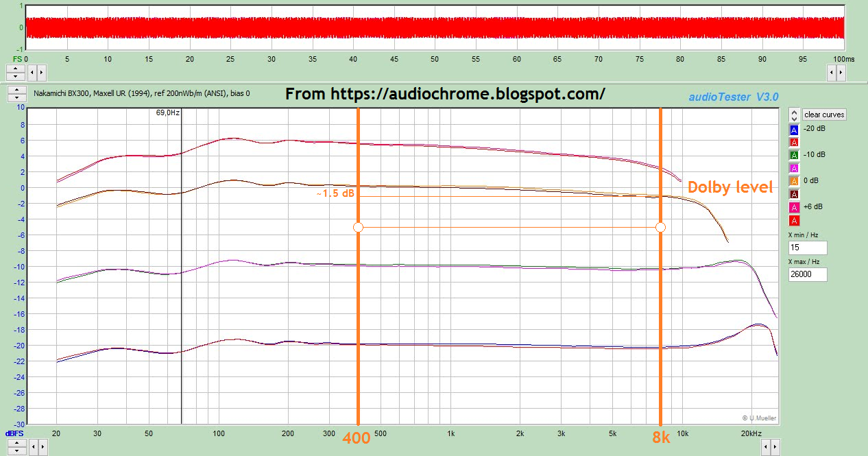Increase waveform amplitude scale with up arrow under FS

click(x=16, y=68)
